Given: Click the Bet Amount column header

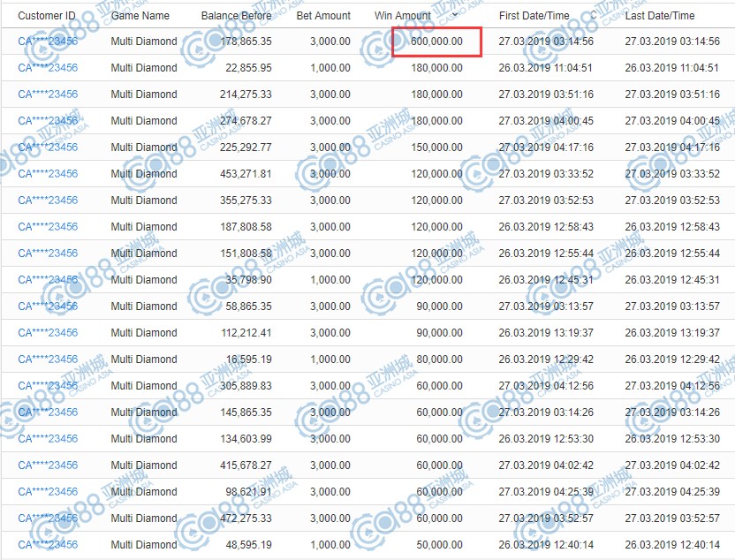Looking at the screenshot, I should [x=323, y=16].
